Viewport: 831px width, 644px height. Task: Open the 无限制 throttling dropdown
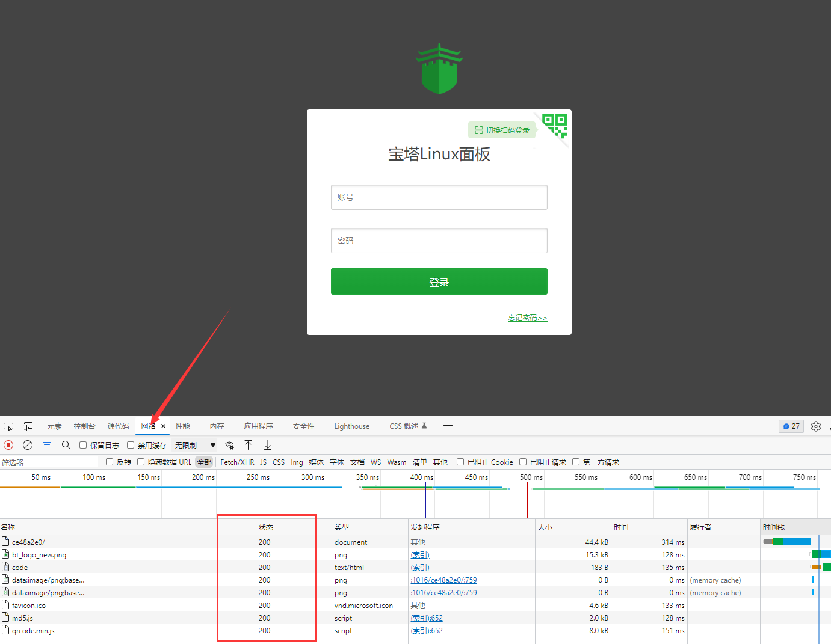point(195,446)
